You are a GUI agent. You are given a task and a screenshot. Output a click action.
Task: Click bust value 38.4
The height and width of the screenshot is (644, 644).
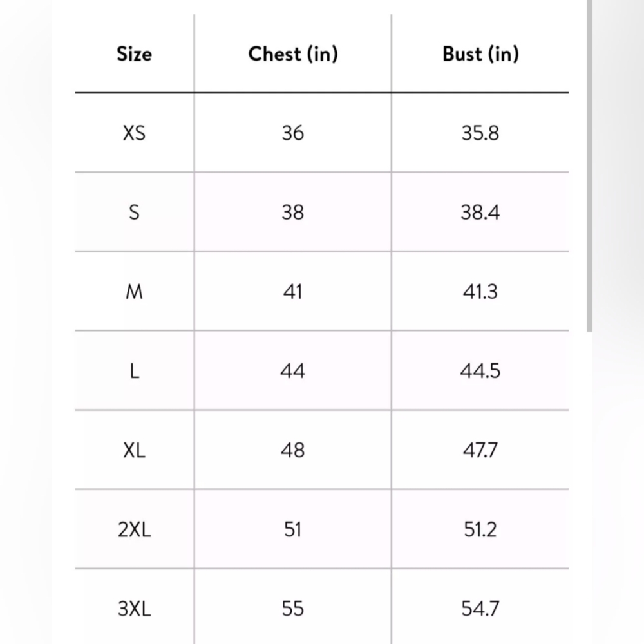coord(480,213)
